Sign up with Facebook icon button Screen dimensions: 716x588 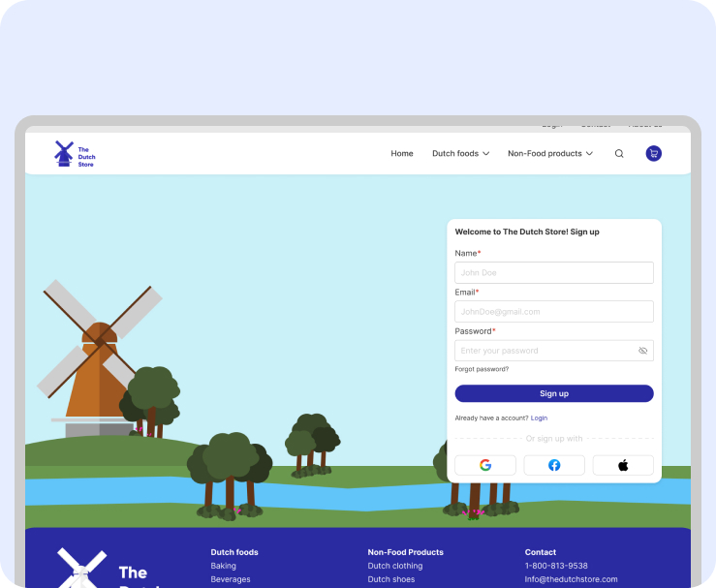coord(554,465)
